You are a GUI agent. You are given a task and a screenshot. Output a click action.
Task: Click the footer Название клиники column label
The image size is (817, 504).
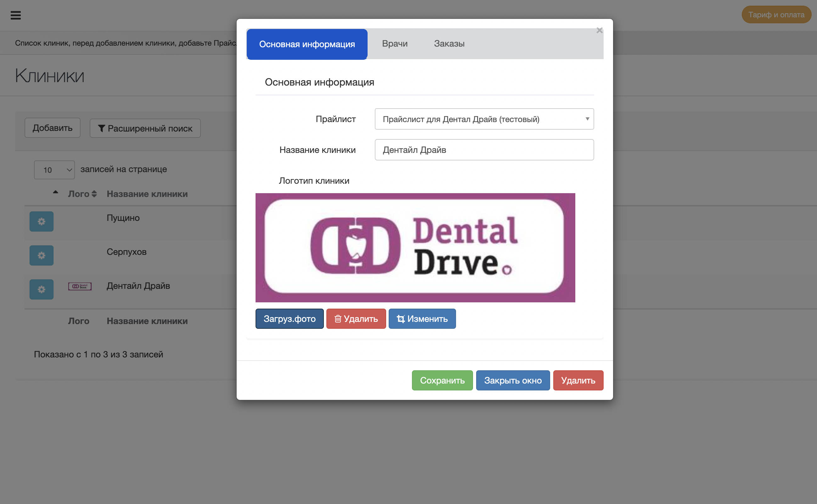[147, 321]
